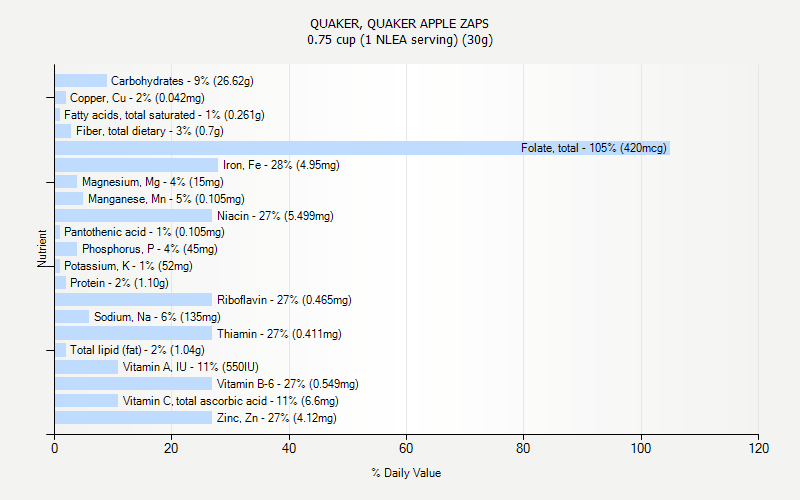The width and height of the screenshot is (800, 500).
Task: Click the Sodium bar in the chart
Action: click(72, 316)
